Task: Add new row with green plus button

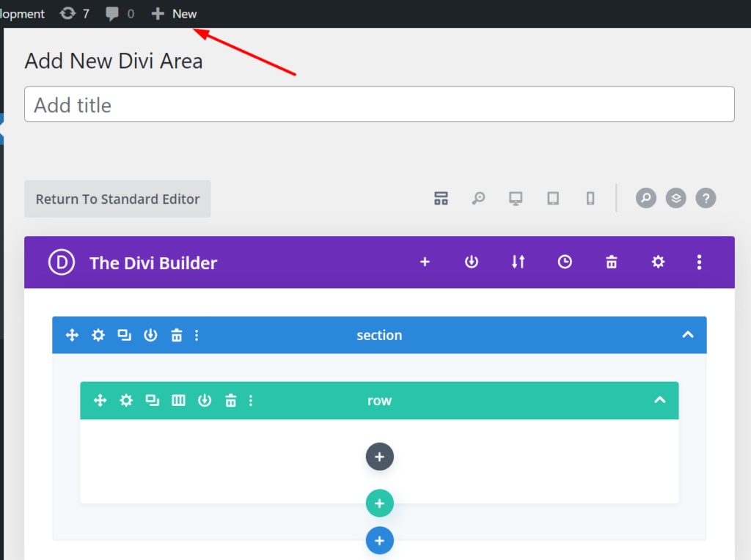Action: click(380, 503)
